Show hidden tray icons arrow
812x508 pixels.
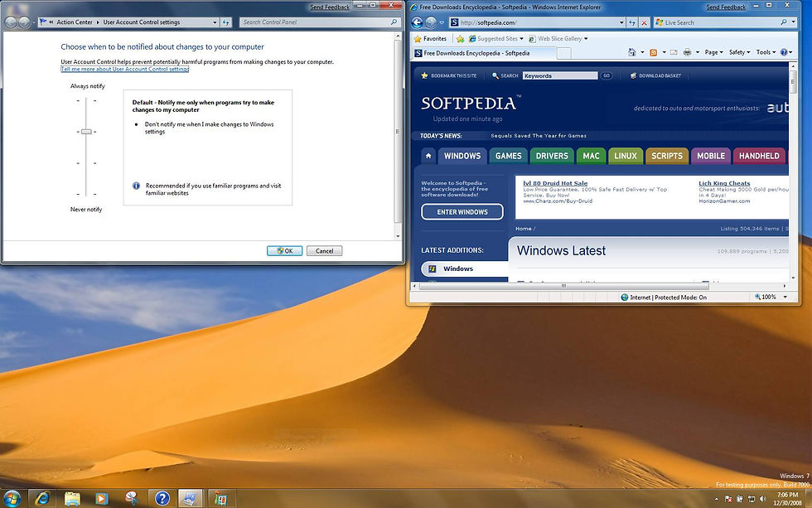click(x=716, y=499)
